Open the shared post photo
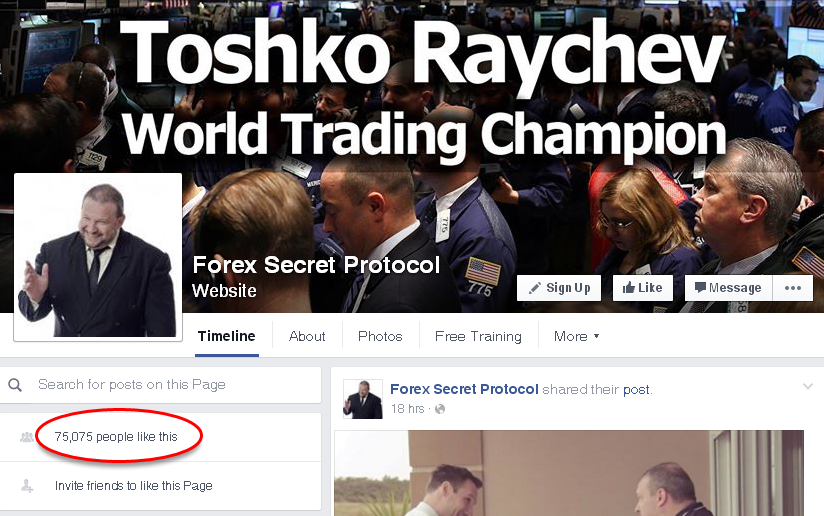824x516 pixels. coord(569,473)
